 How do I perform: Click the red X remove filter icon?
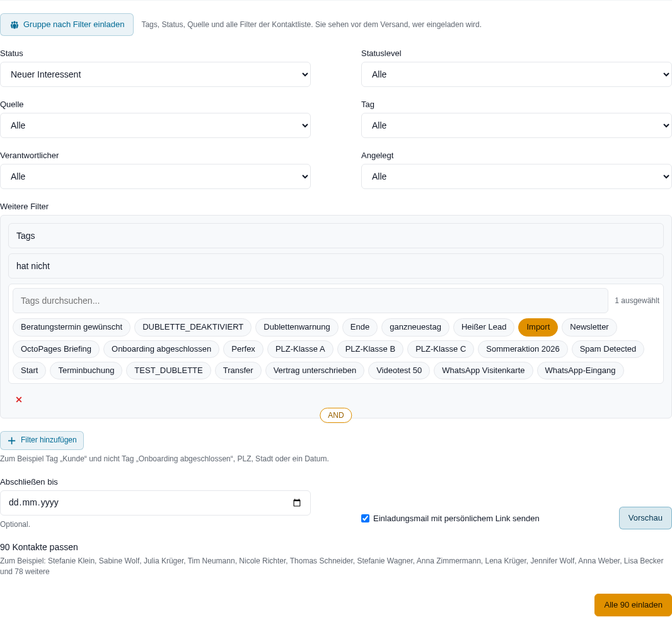click(x=19, y=400)
